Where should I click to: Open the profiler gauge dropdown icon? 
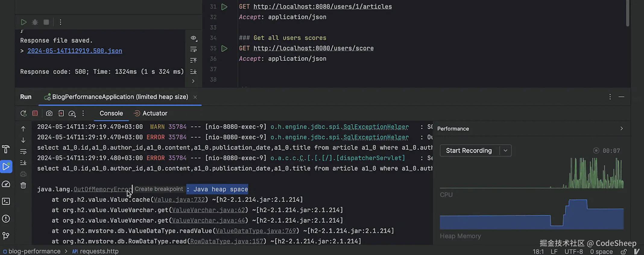[x=72, y=113]
